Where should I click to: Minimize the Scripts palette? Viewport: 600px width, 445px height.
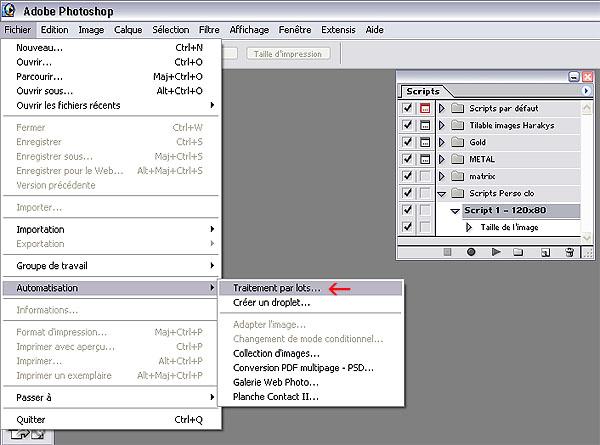[x=574, y=77]
